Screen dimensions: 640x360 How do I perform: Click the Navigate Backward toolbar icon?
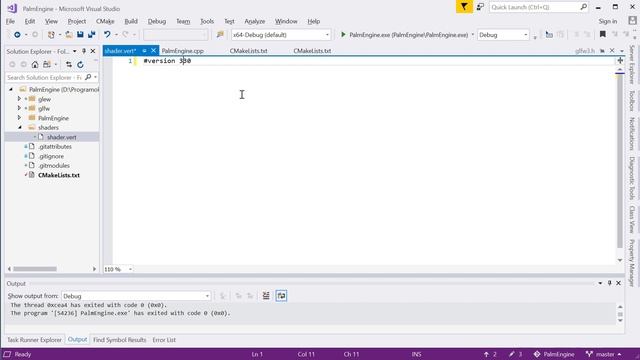(x=17, y=35)
